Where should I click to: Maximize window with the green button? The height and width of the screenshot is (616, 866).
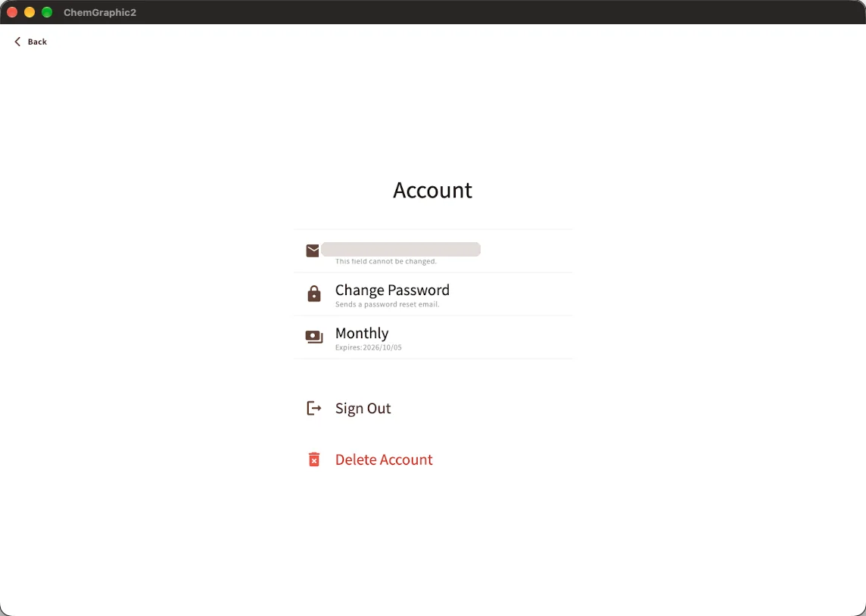click(47, 12)
